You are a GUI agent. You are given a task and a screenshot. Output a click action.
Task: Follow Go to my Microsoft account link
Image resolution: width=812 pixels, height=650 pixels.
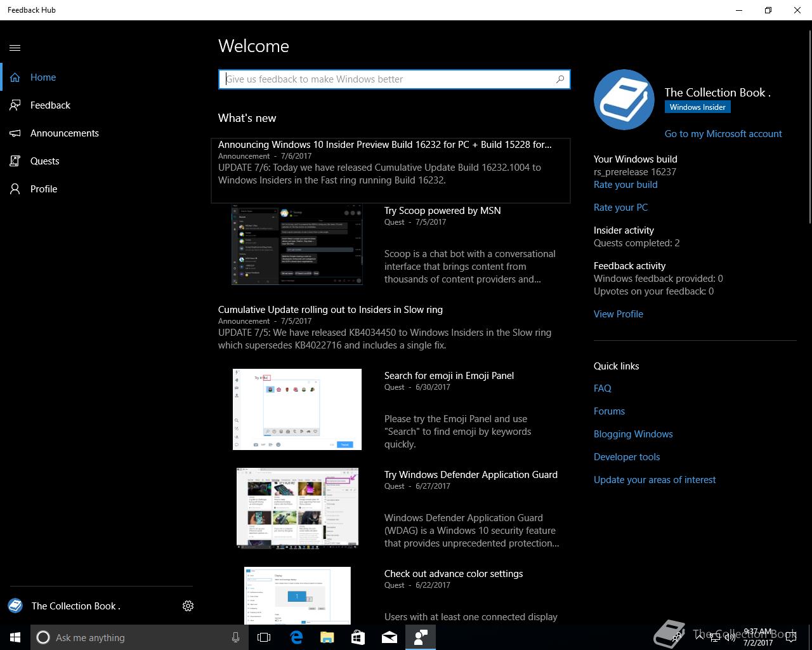point(723,134)
